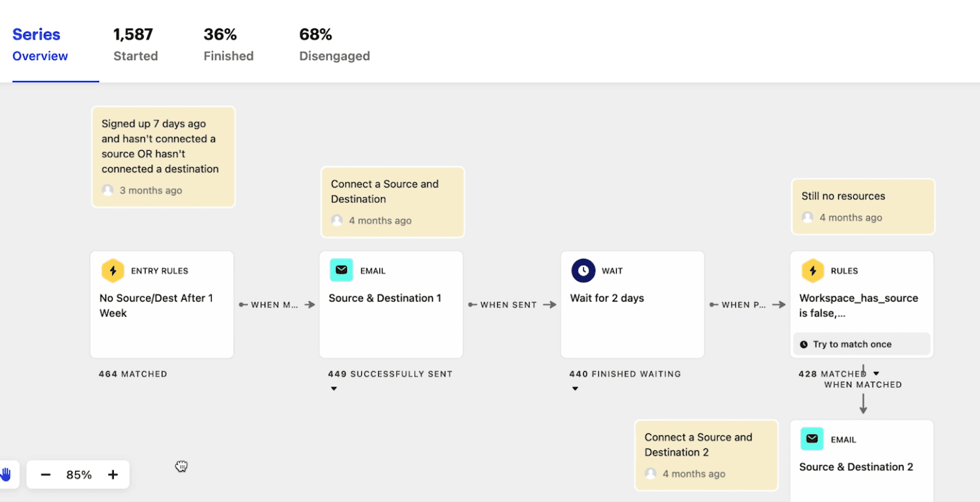Zoom out using the minus button
Image resolution: width=980 pixels, height=502 pixels.
click(45, 474)
